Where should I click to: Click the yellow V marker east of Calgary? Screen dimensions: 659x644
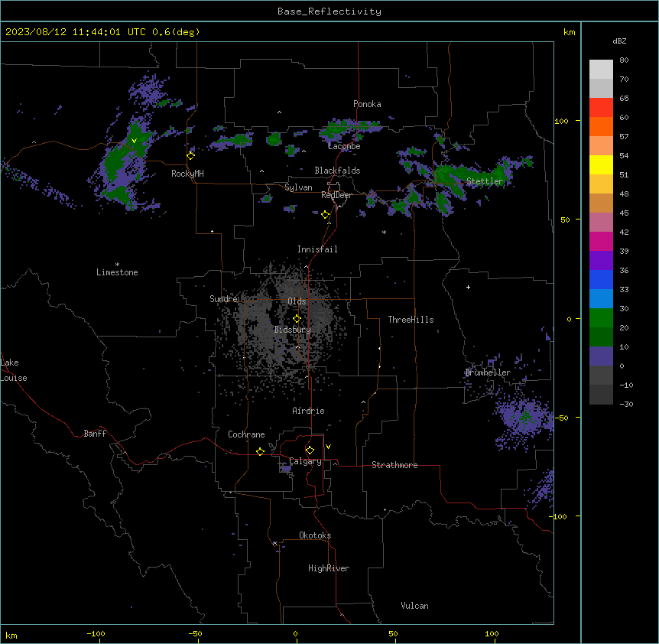[328, 447]
